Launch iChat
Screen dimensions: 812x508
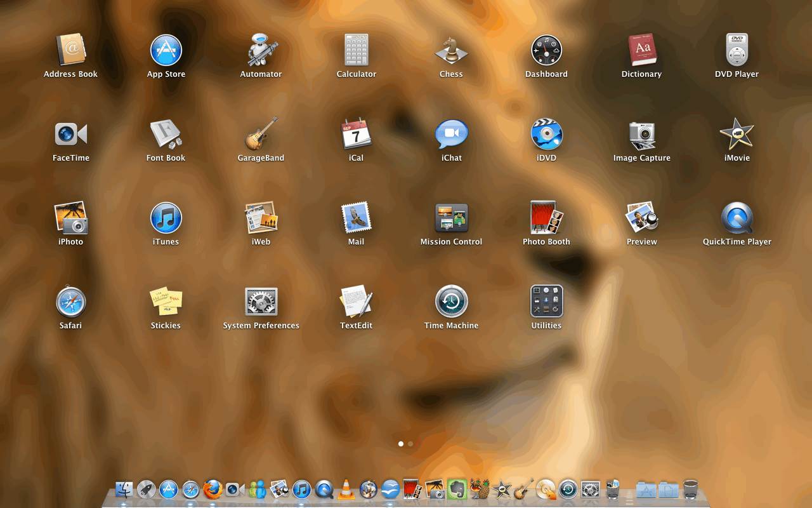[451, 134]
